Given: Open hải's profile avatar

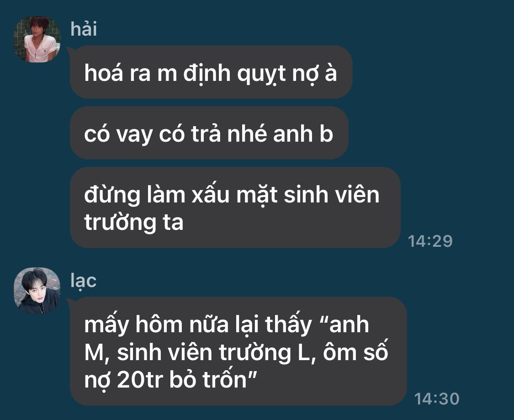Looking at the screenshot, I should 37,39.
